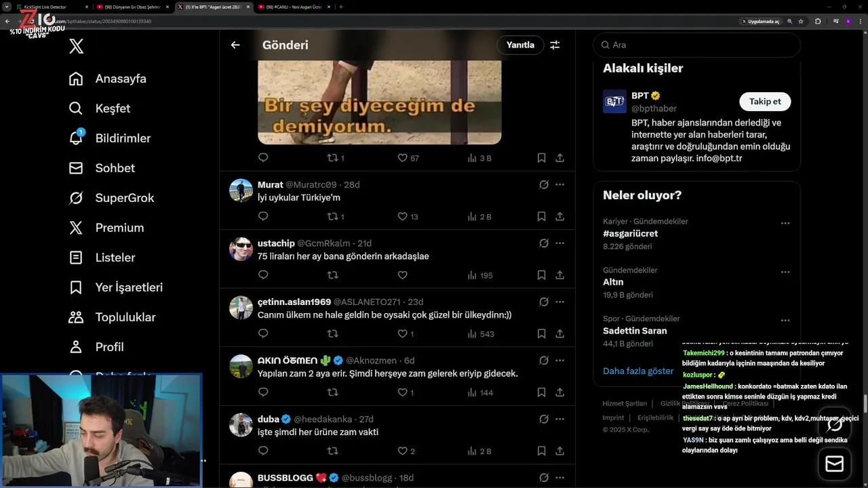Switch to #CANLI Yeni Asgari Ücret tab

click(294, 7)
